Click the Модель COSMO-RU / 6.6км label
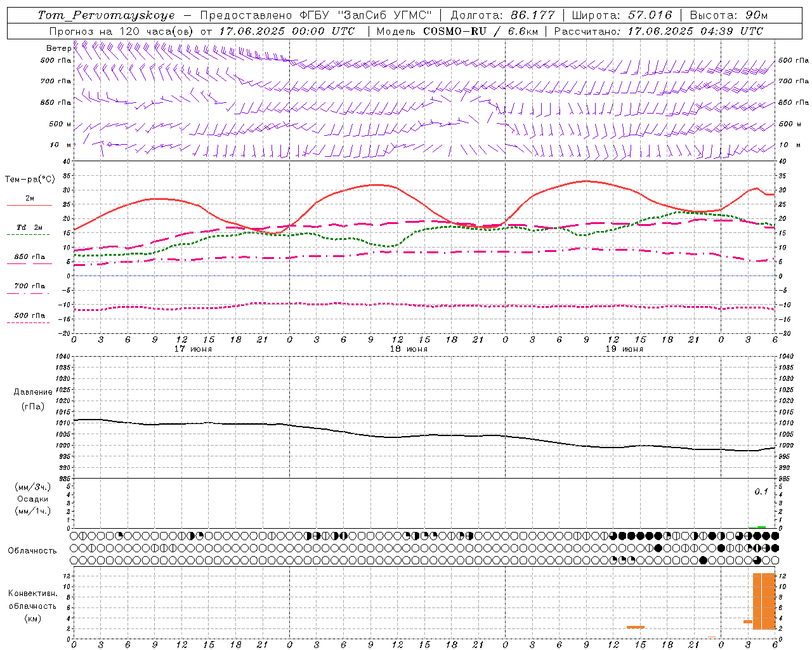Screen dimensions: 812x650 pyautogui.click(x=457, y=31)
